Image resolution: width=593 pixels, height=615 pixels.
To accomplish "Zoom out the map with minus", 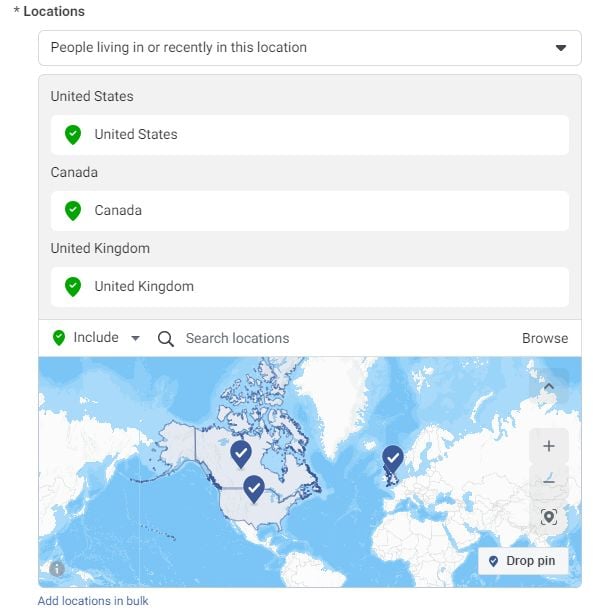I will tap(549, 481).
